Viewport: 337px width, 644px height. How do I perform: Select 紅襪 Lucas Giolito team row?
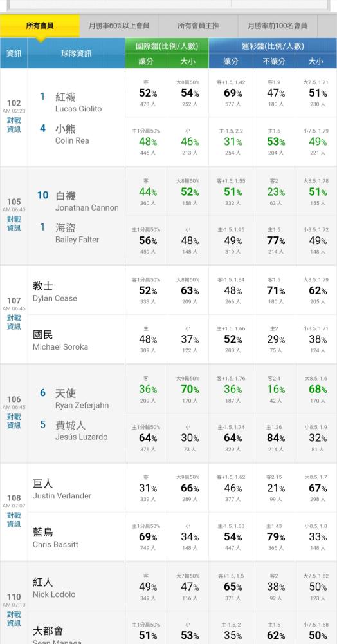tap(77, 102)
